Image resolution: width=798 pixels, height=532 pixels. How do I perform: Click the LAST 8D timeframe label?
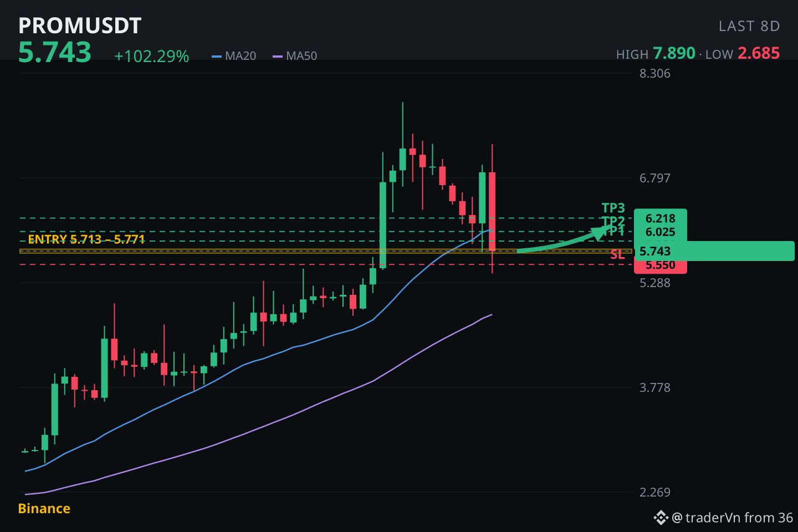coord(749,26)
